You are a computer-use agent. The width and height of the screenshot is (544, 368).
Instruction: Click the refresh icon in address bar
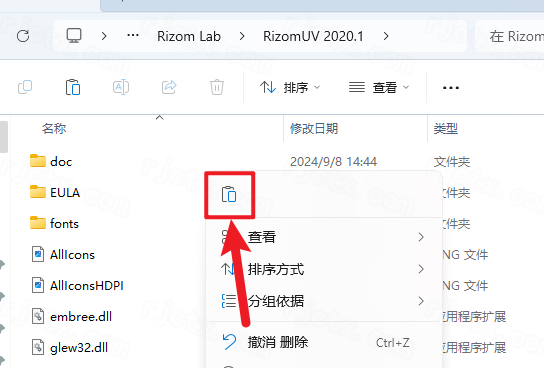[x=23, y=36]
